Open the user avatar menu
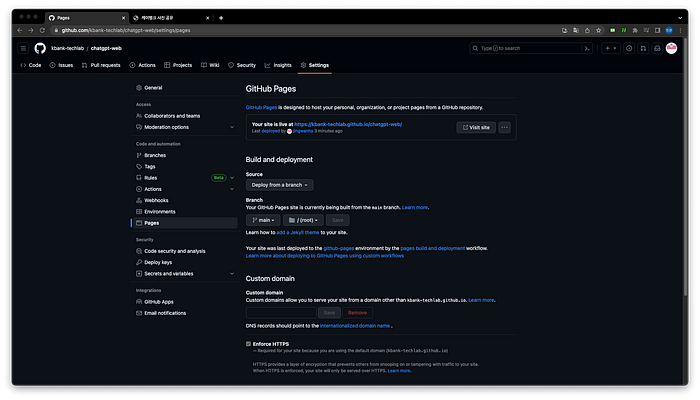This screenshot has height=400, width=700. [x=670, y=48]
